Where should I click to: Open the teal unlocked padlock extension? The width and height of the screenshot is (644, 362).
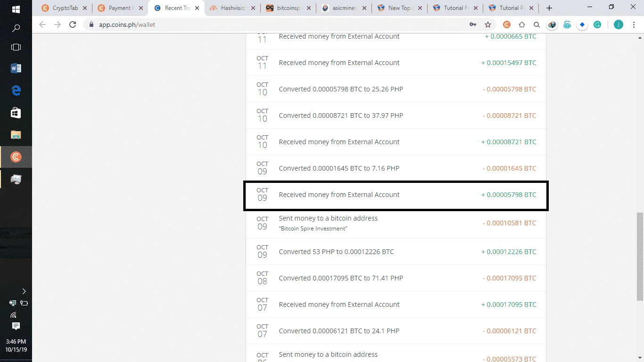click(567, 25)
